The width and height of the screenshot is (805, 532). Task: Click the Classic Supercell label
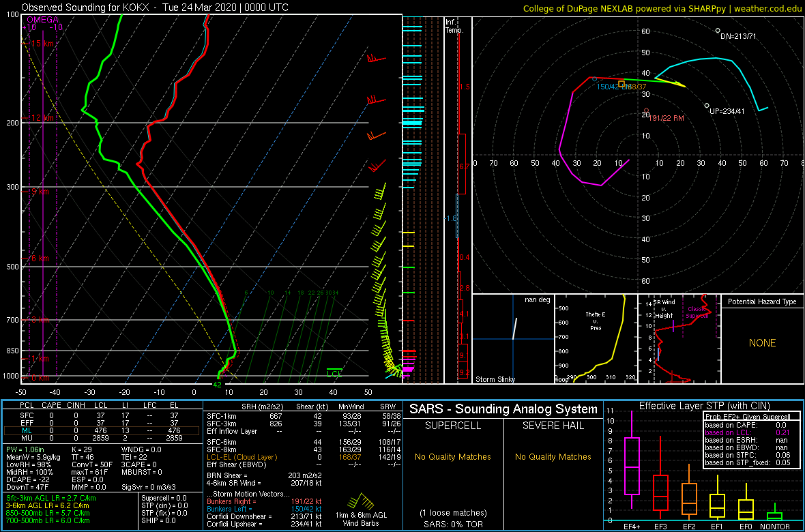click(x=697, y=312)
